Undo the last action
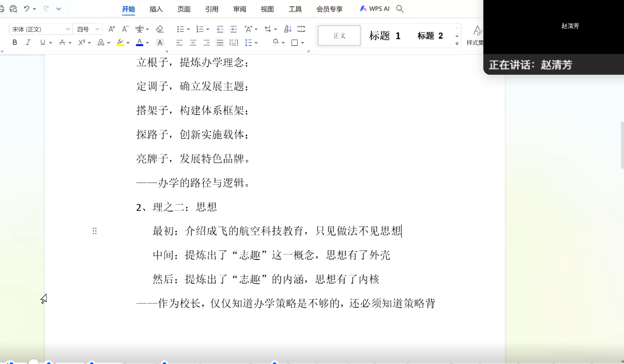 26,8
